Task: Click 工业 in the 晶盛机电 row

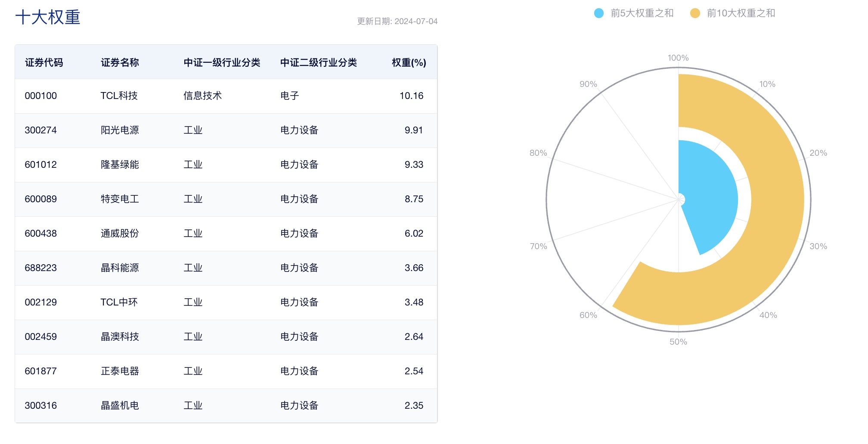Action: click(193, 405)
